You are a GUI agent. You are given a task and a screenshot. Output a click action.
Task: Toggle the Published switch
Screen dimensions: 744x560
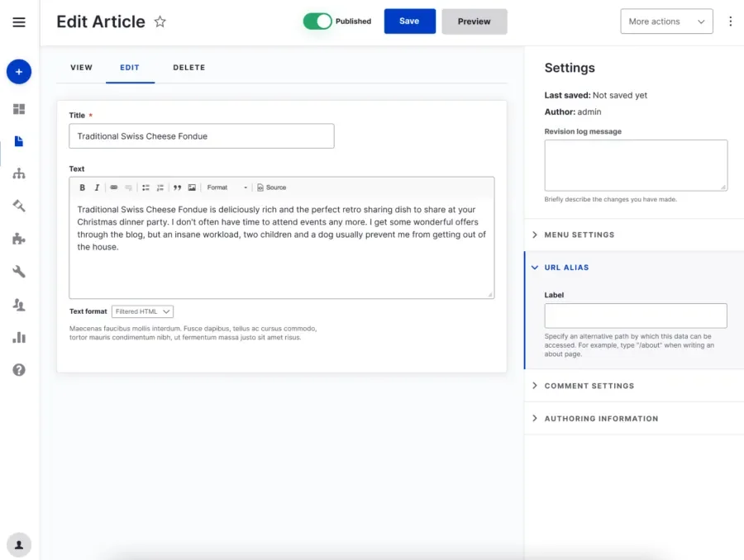pyautogui.click(x=317, y=21)
